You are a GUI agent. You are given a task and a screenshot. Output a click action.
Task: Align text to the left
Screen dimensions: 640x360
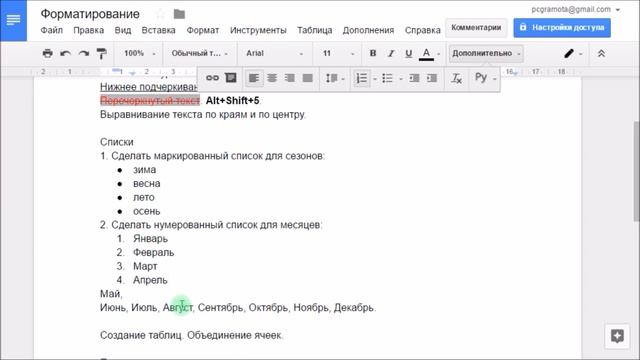click(x=254, y=78)
